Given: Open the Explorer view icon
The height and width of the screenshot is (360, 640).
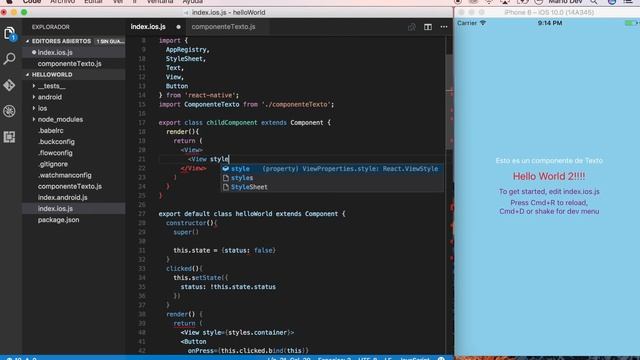Looking at the screenshot, I should coord(9,33).
